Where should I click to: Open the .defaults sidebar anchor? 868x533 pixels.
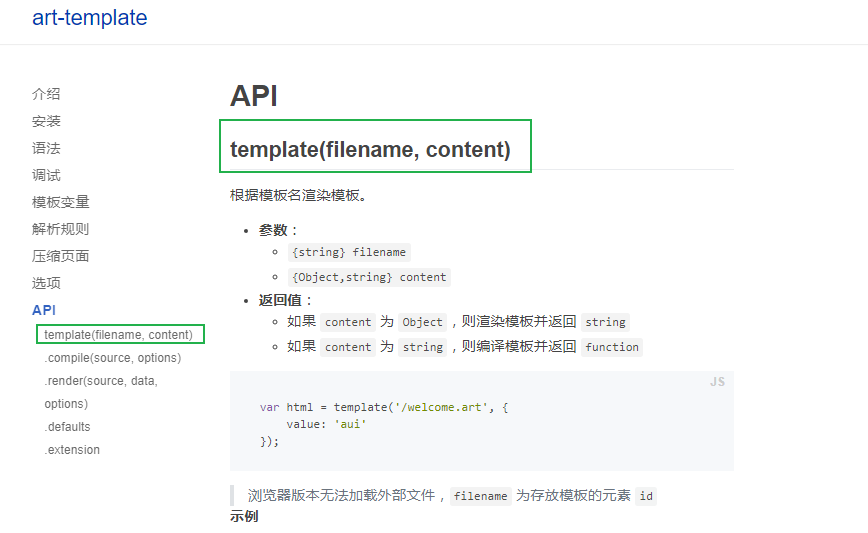point(68,427)
